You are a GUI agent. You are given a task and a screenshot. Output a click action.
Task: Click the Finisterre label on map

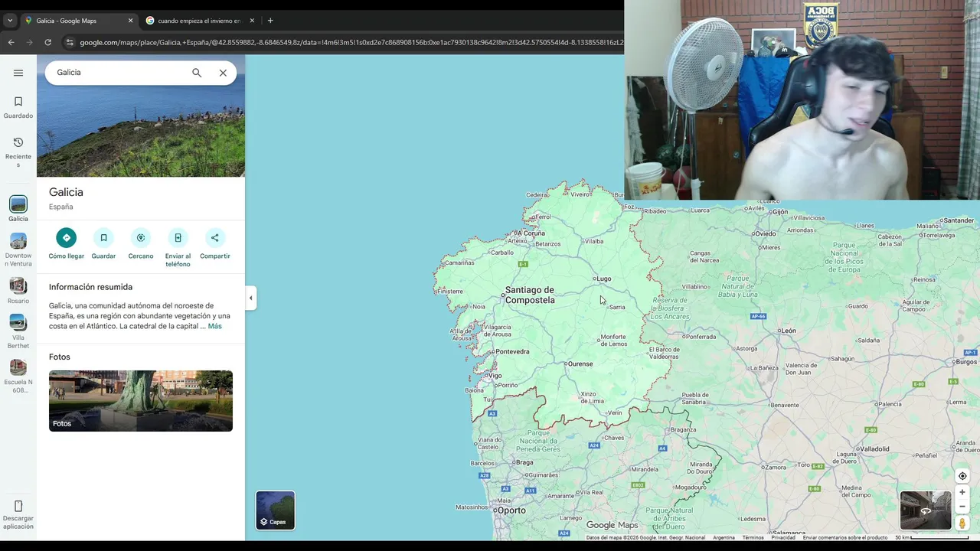(x=449, y=291)
